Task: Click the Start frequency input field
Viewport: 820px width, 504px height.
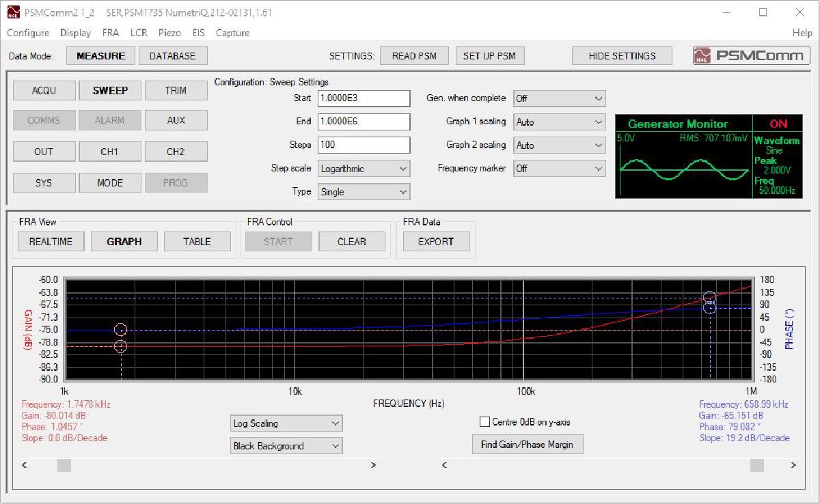Action: 363,98
